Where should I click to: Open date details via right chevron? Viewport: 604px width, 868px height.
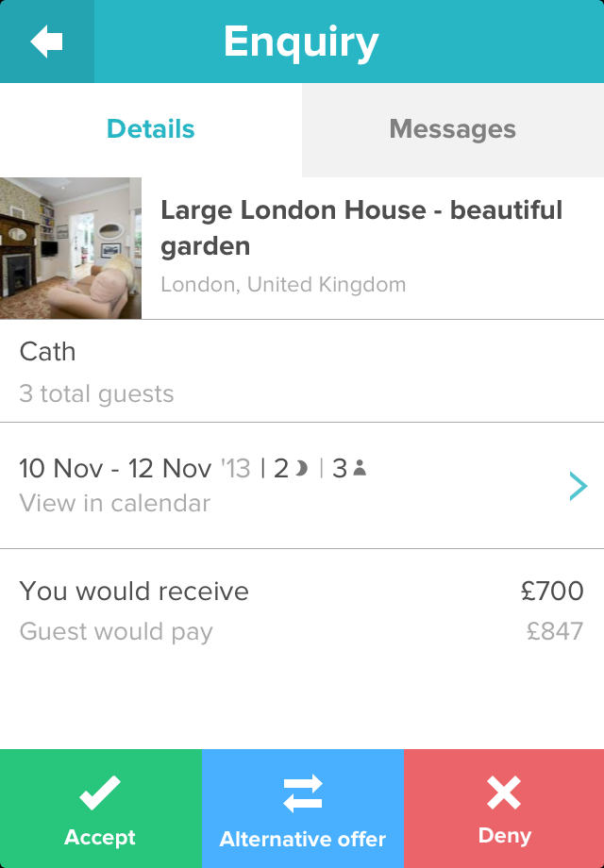click(578, 486)
